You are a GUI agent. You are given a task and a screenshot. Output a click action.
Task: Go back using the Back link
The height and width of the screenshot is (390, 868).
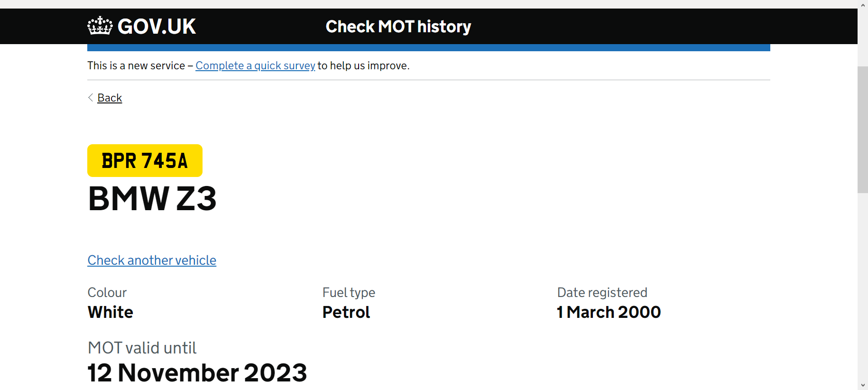click(110, 98)
